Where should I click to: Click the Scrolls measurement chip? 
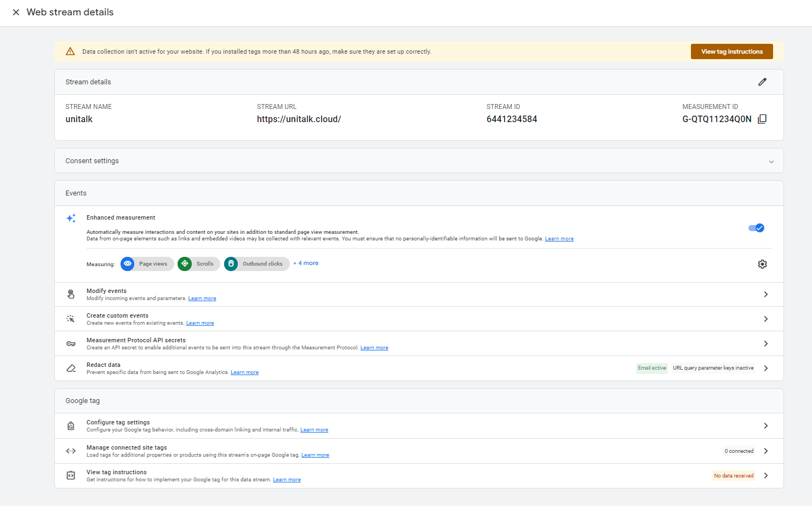coord(198,264)
